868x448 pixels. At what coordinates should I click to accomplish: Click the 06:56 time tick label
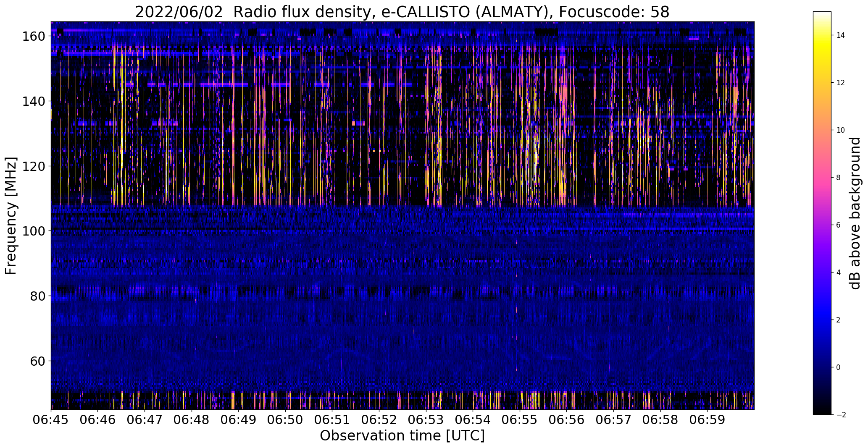(567, 419)
